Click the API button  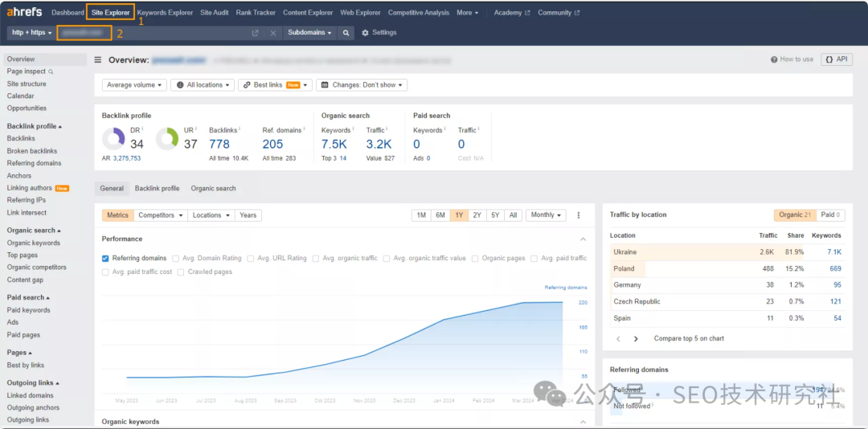tap(837, 59)
